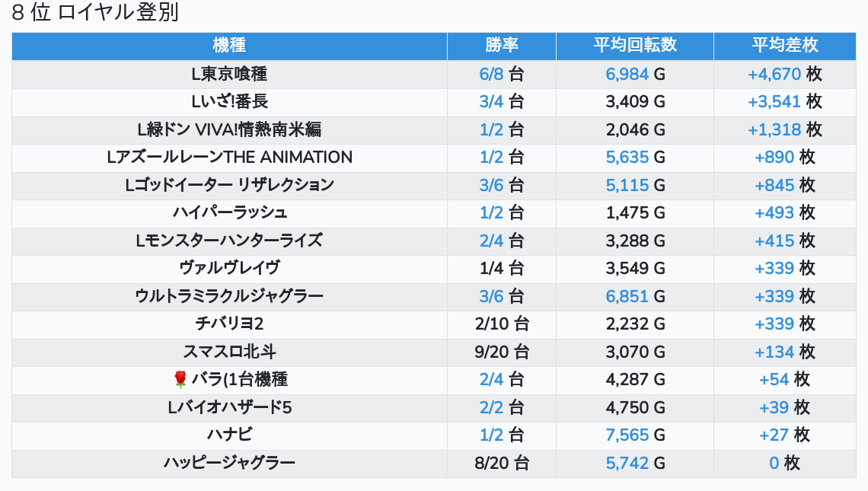Click the 平均差枚 column header
This screenshot has height=491, width=868.
[x=784, y=46]
